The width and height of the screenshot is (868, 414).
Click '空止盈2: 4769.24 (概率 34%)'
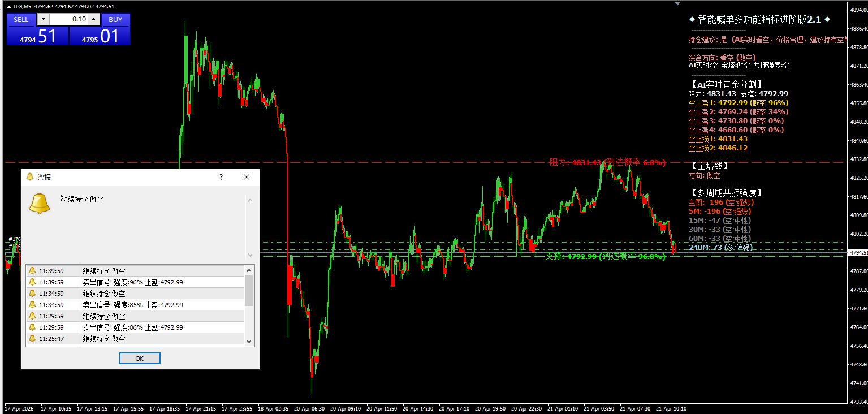[x=738, y=112]
